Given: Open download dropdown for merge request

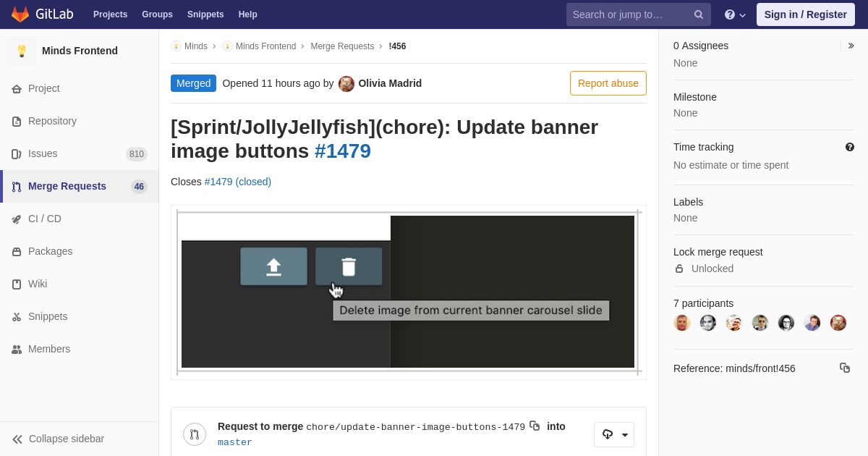Looking at the screenshot, I should [x=614, y=434].
